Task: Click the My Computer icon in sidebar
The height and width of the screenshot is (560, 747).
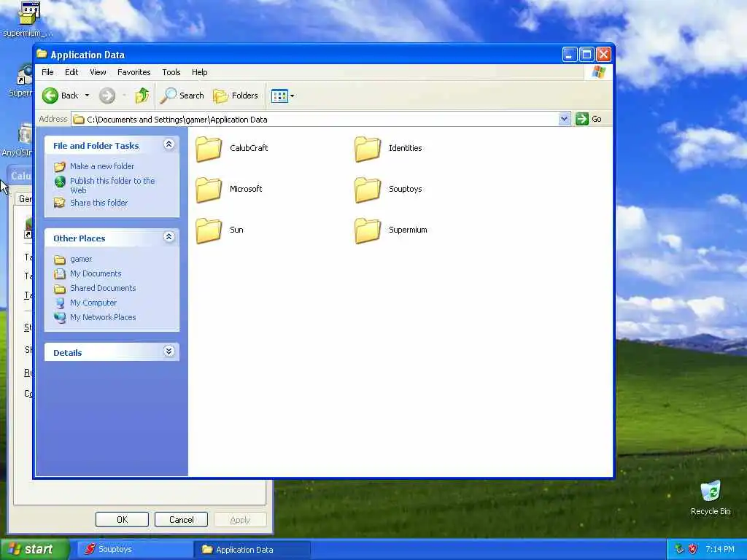Action: (60, 303)
